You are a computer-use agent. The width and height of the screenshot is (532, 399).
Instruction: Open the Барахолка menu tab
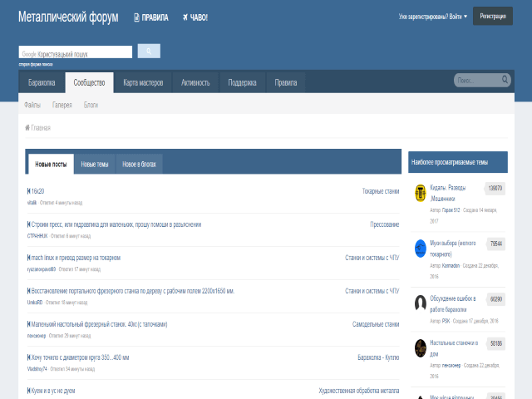point(42,82)
